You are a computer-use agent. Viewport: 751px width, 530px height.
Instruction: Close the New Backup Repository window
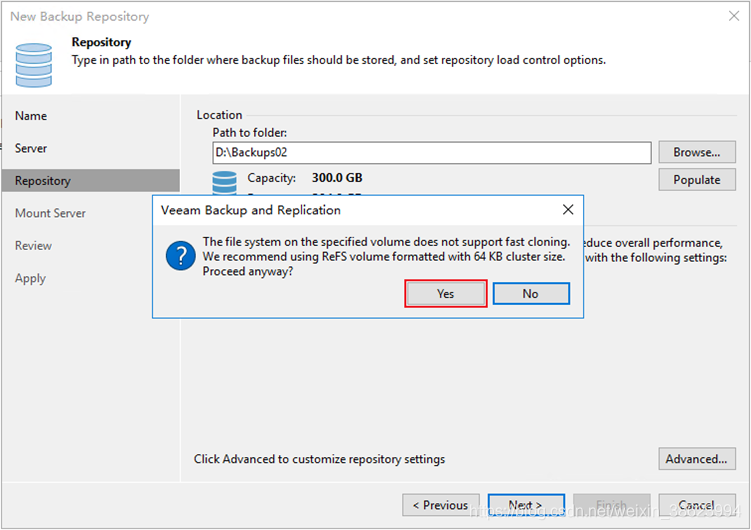734,16
